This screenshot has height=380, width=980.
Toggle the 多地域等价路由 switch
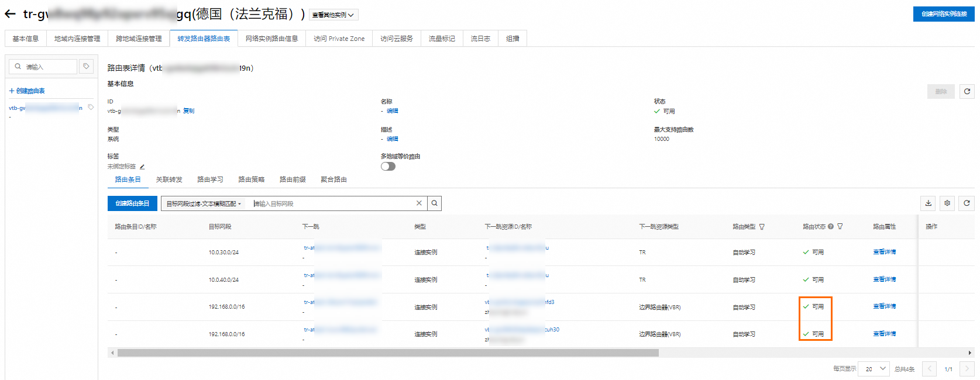click(x=388, y=166)
